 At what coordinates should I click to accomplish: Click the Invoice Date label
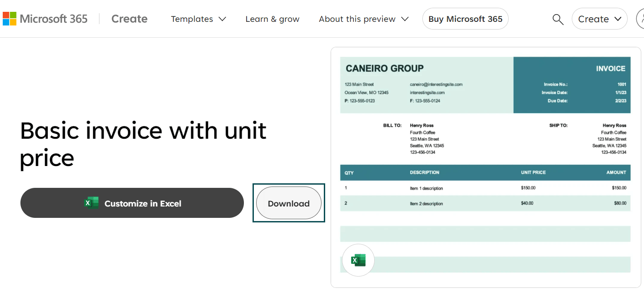click(x=555, y=92)
